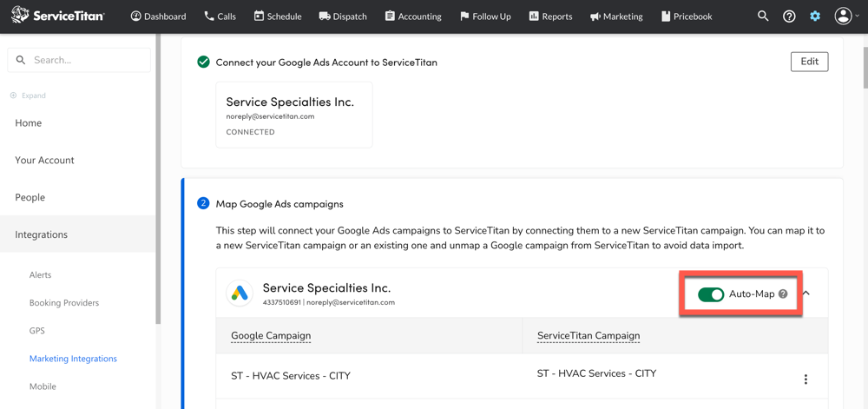The height and width of the screenshot is (409, 868).
Task: Open GPS integration settings
Action: pyautogui.click(x=37, y=330)
